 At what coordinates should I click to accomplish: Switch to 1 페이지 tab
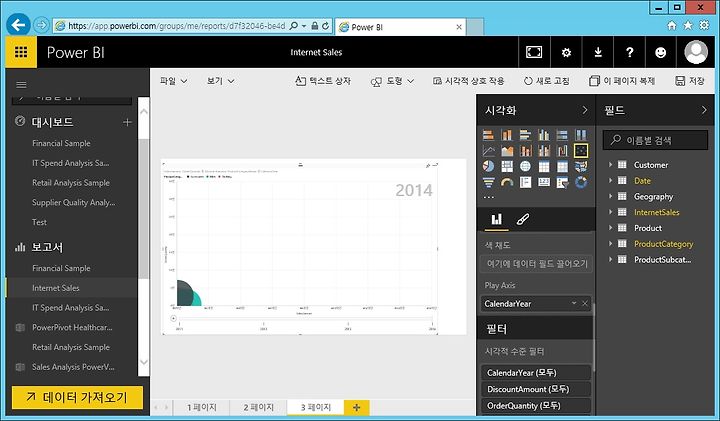[202, 407]
